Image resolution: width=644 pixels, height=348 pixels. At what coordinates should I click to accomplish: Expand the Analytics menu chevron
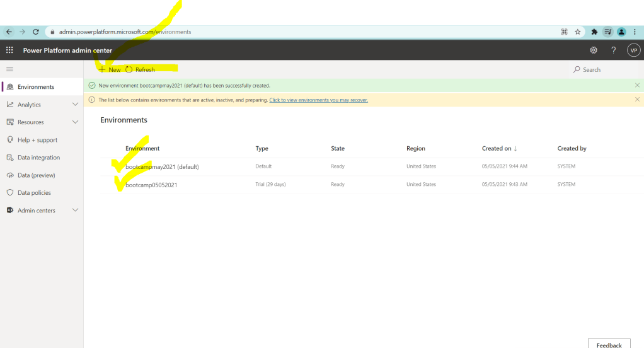75,105
